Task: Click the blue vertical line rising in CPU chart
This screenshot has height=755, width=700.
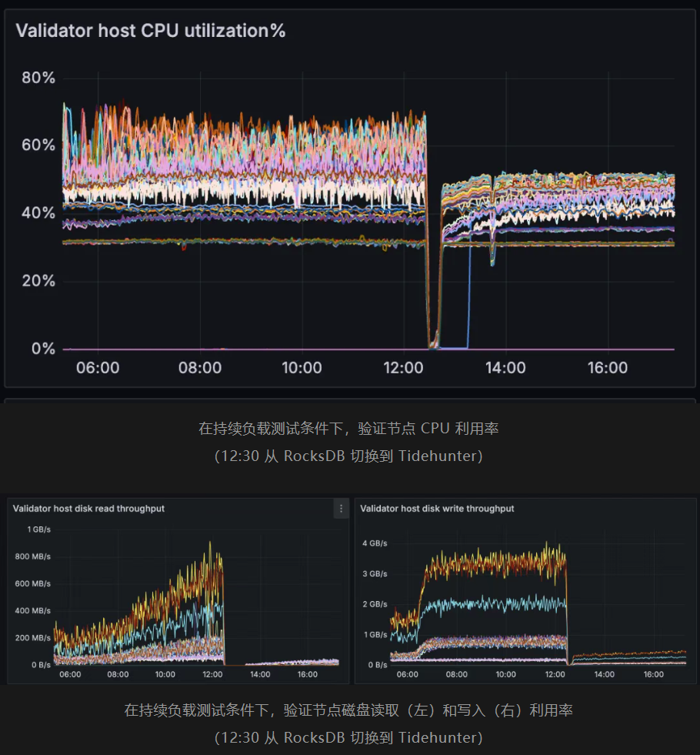Action: pos(469,292)
